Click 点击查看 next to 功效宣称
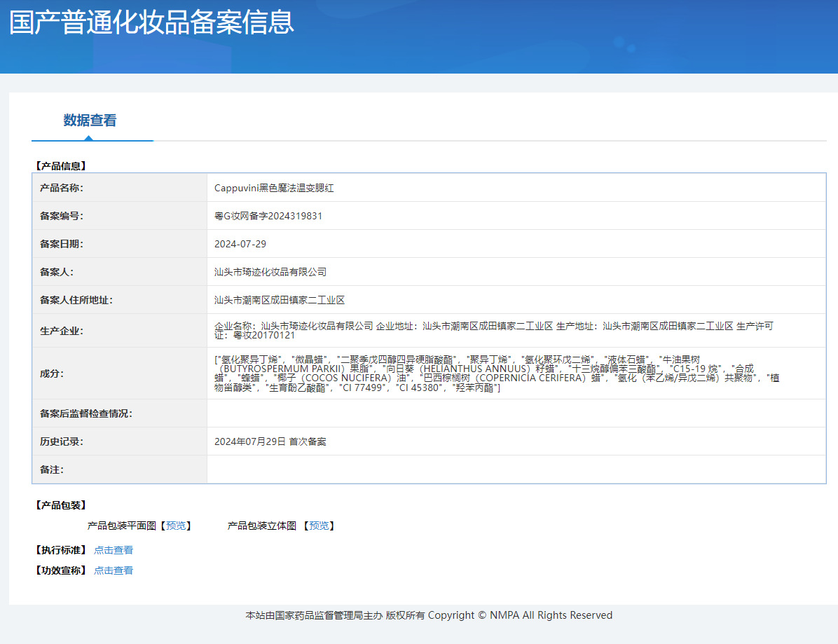This screenshot has width=838, height=644. [114, 570]
